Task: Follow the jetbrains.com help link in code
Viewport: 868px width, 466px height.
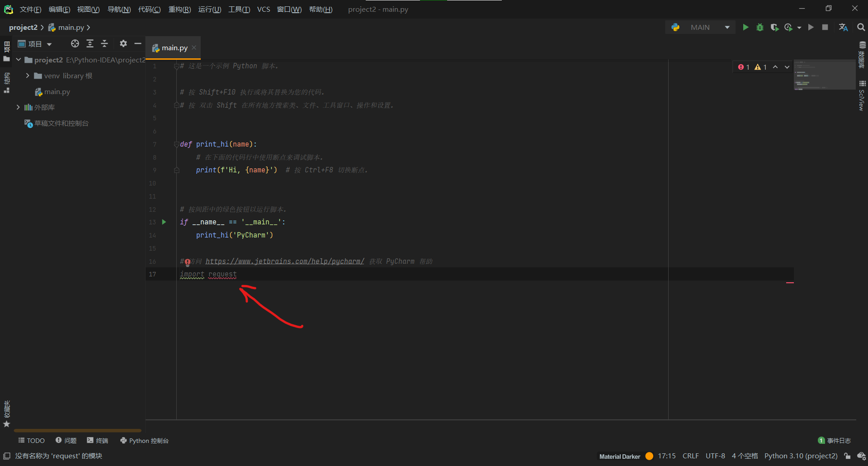Action: click(285, 262)
